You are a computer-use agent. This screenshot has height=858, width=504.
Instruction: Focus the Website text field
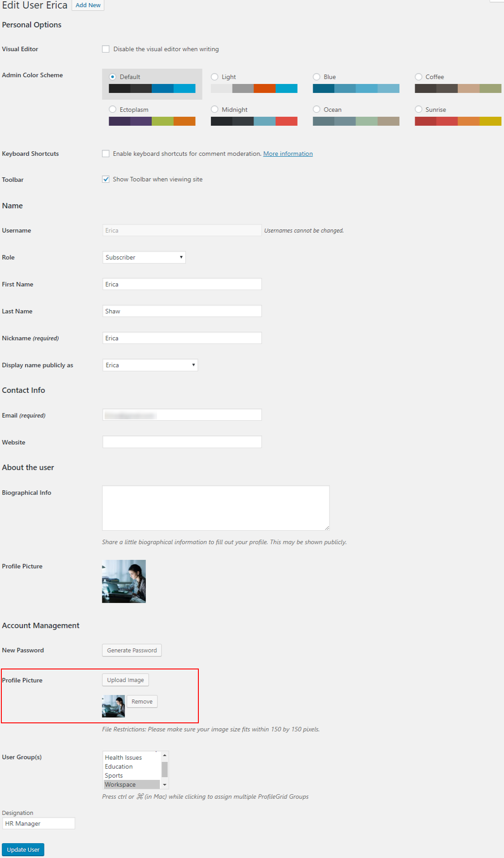[182, 442]
